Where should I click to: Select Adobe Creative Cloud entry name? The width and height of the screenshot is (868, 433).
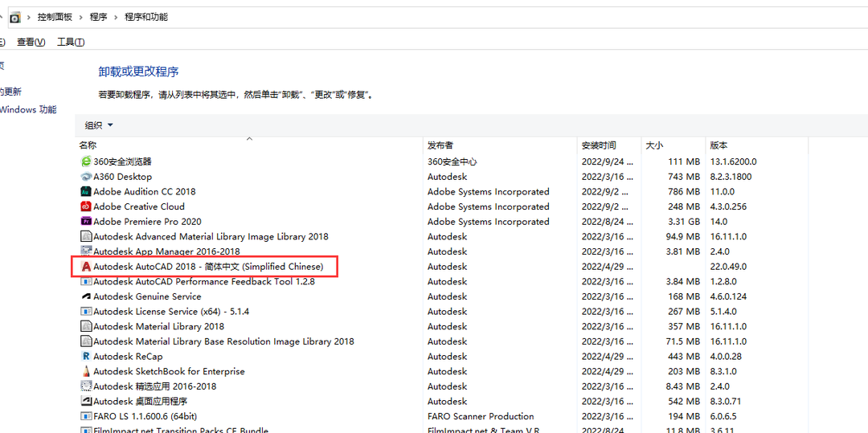pyautogui.click(x=139, y=206)
